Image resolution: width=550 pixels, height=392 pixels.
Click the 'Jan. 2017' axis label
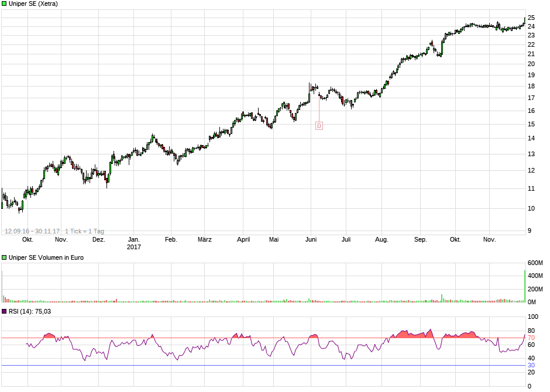point(133,243)
